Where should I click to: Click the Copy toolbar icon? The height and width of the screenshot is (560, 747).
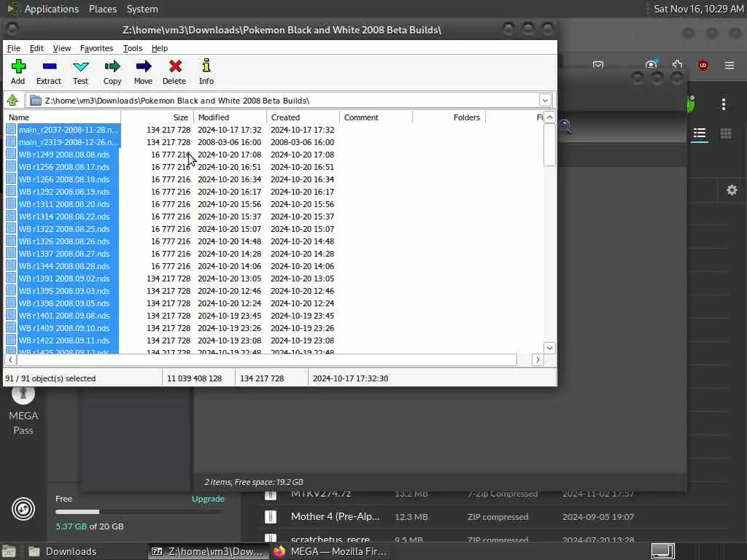click(x=112, y=71)
